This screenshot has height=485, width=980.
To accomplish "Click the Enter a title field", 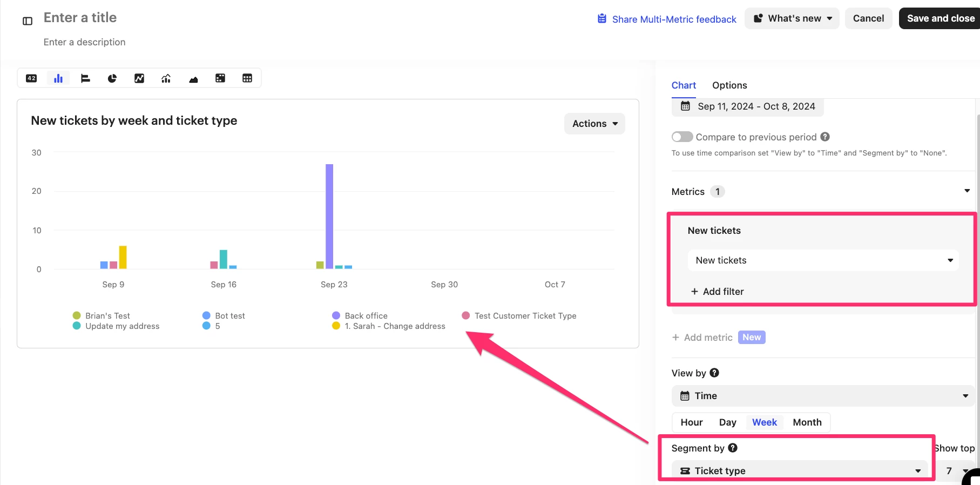I will coord(80,18).
